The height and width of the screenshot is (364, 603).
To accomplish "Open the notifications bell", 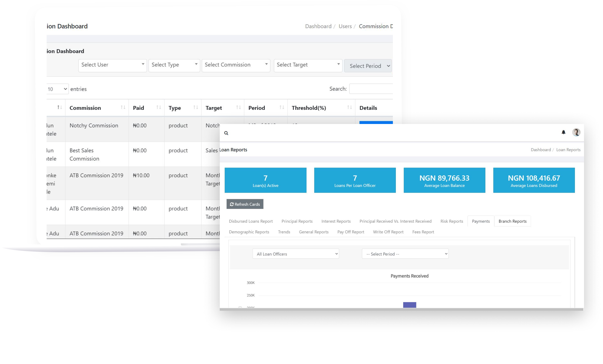I will click(x=563, y=132).
